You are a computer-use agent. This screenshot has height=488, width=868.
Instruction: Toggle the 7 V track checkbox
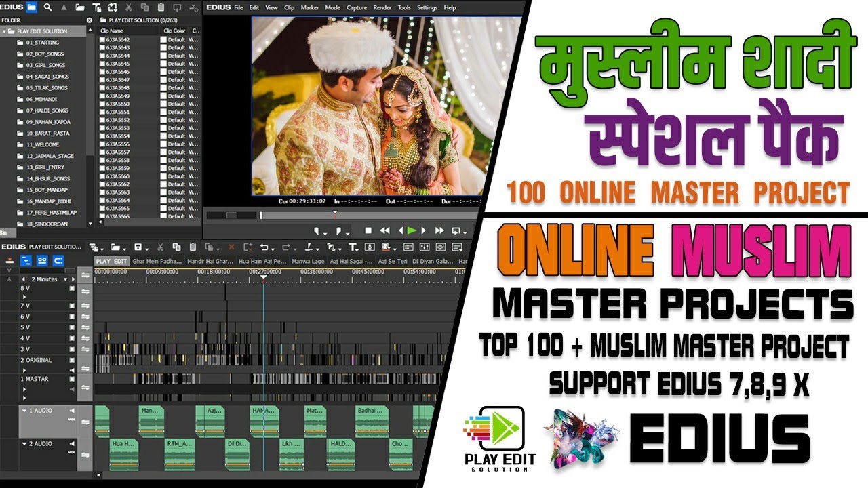[72, 306]
